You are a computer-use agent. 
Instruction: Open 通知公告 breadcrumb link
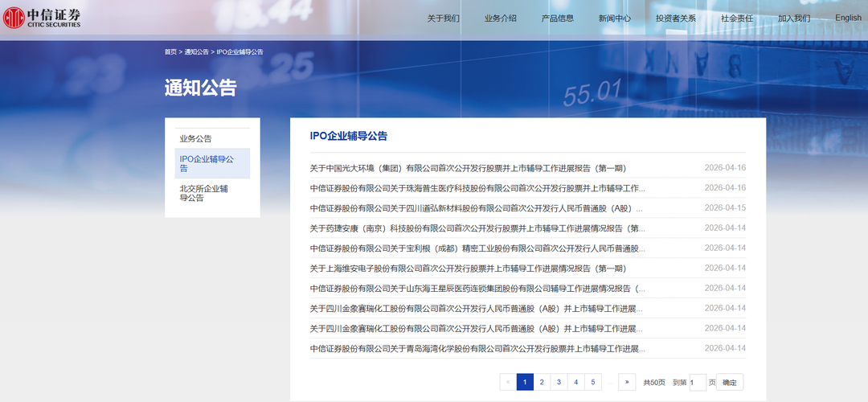[x=197, y=51]
